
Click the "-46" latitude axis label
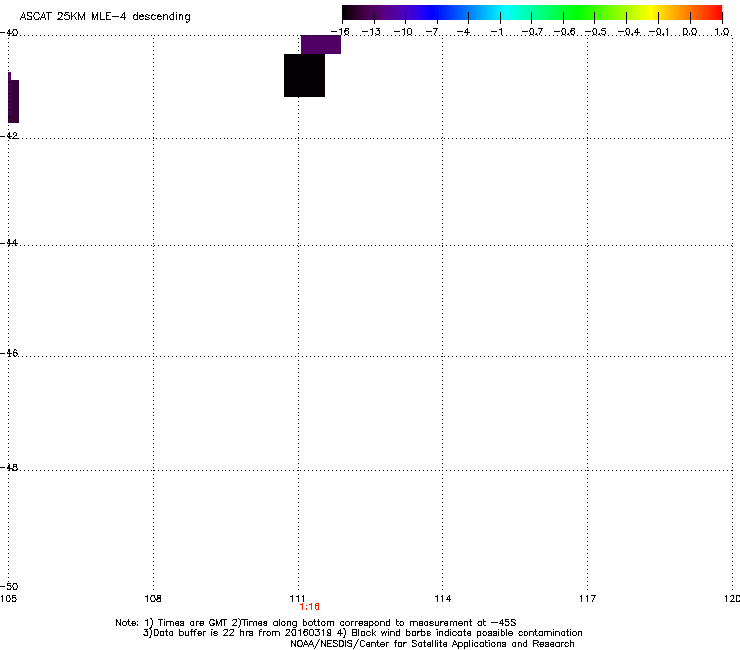tap(9, 353)
